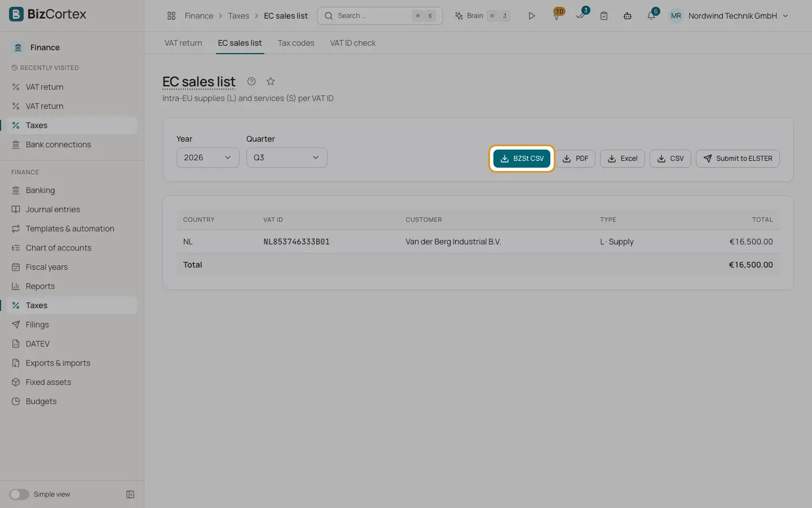Screen dimensions: 812x508
Task: Download the BZSt CSV file
Action: tap(522, 159)
